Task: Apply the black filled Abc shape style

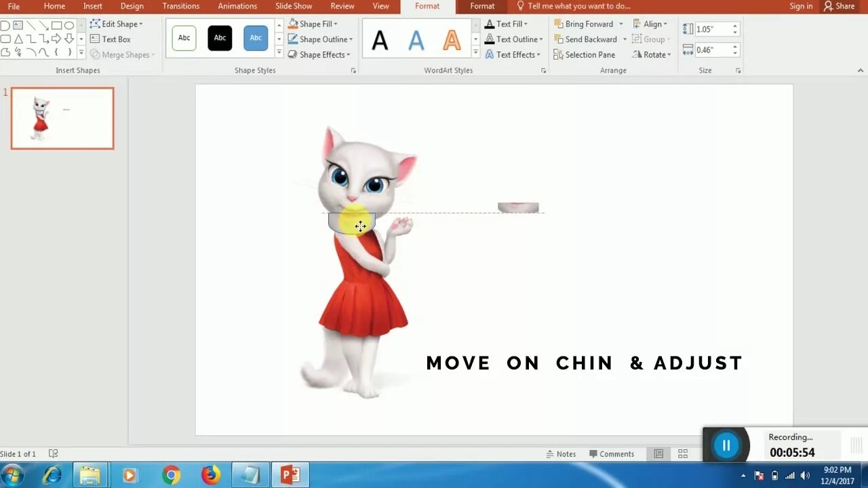Action: coord(220,38)
